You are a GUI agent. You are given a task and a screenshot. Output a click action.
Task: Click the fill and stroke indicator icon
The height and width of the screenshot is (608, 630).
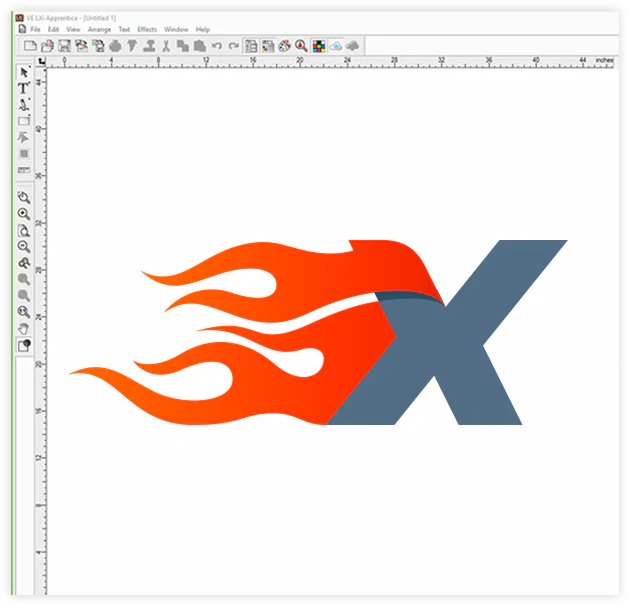tap(24, 345)
